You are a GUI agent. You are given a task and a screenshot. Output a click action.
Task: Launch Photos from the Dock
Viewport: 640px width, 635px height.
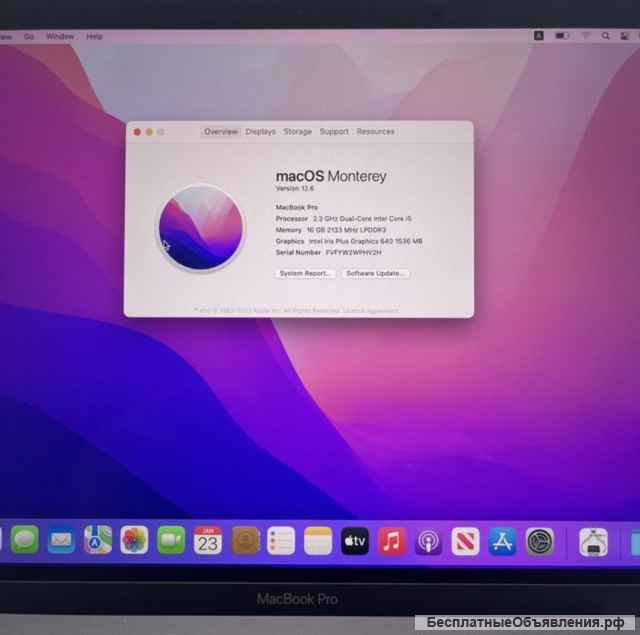134,540
